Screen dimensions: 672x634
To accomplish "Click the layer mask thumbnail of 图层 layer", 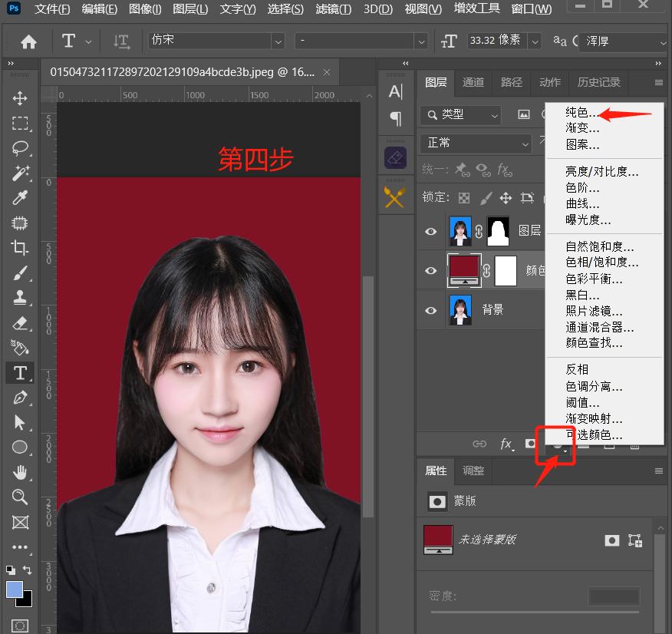I will tap(497, 230).
